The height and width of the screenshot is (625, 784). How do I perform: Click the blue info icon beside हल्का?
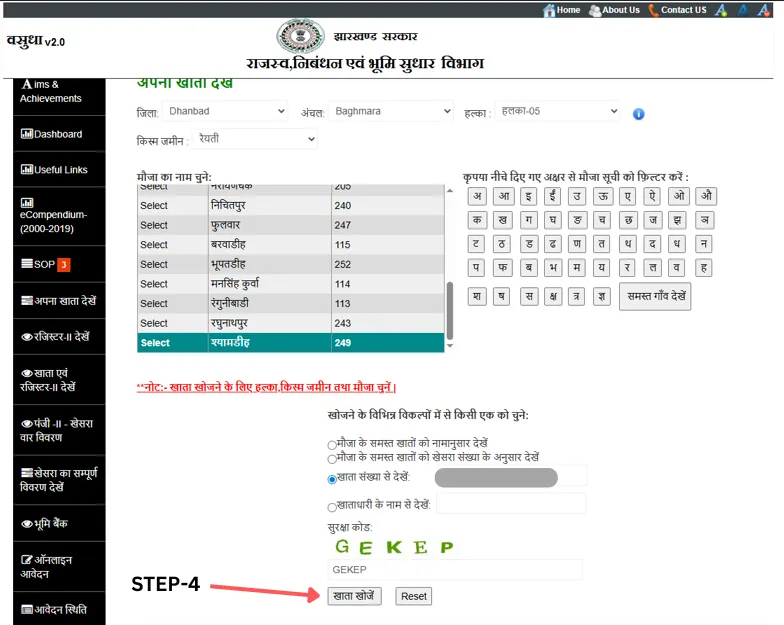(639, 114)
